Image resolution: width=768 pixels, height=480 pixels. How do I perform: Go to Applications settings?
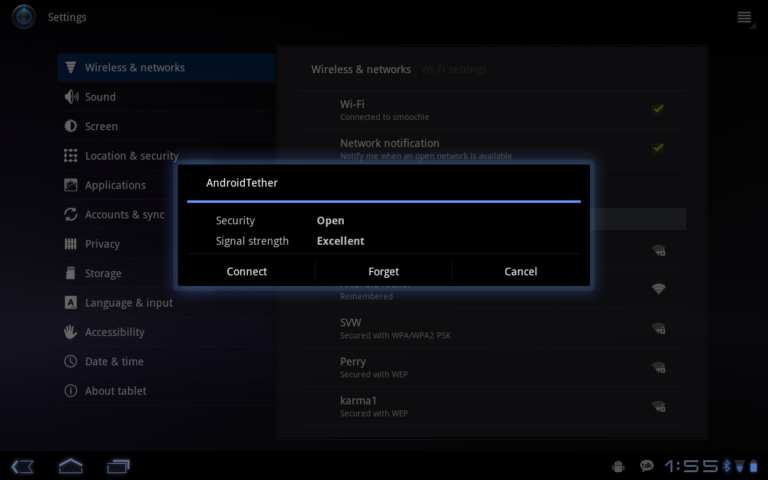coord(115,185)
